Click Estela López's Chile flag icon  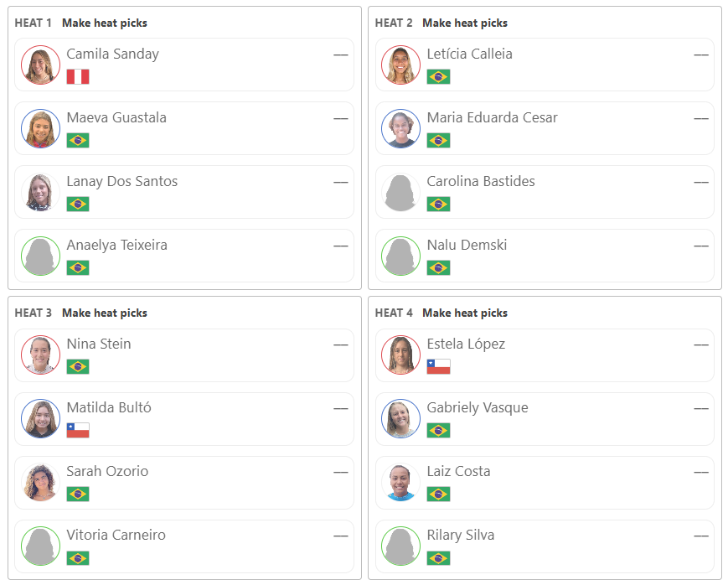(438, 366)
